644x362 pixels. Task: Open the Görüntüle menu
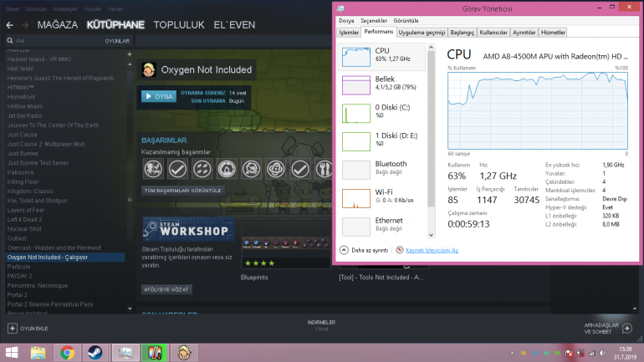tap(406, 21)
